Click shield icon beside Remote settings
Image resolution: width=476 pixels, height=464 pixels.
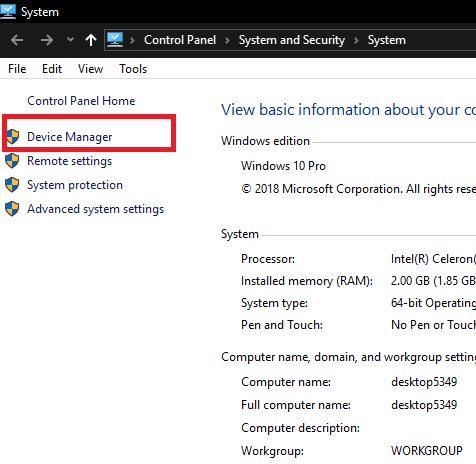tap(12, 161)
